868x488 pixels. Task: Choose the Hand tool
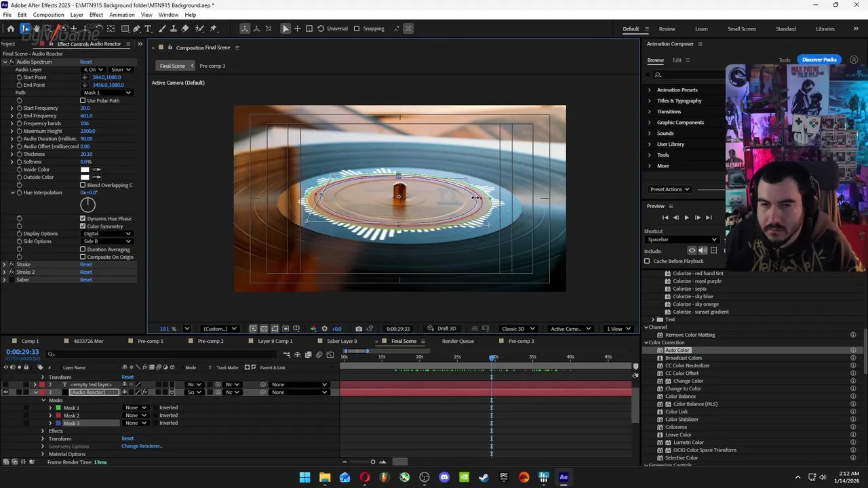(37, 28)
